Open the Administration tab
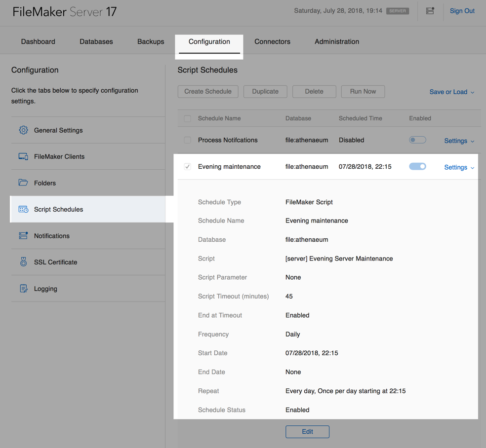Screen dimensions: 486x448 tap(337, 41)
